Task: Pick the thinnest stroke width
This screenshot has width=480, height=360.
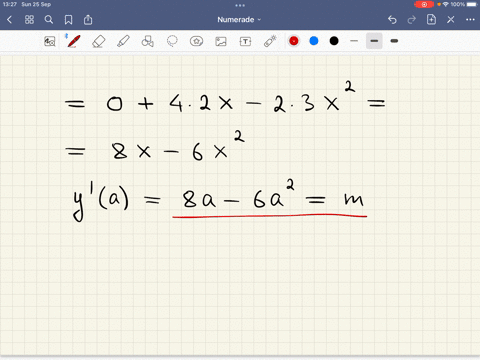Action: (354, 41)
